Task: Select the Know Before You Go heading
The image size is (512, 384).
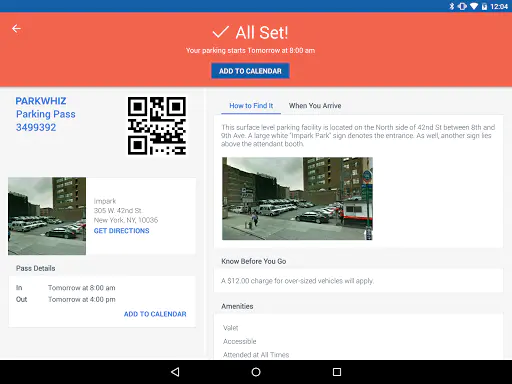Action: pyautogui.click(x=254, y=261)
